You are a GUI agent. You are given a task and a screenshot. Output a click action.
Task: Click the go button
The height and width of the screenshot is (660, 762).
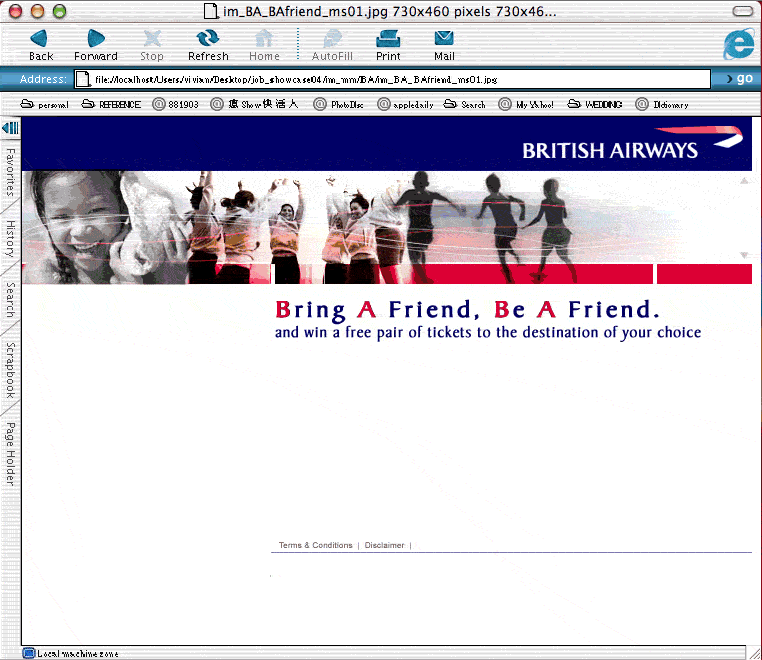[740, 78]
